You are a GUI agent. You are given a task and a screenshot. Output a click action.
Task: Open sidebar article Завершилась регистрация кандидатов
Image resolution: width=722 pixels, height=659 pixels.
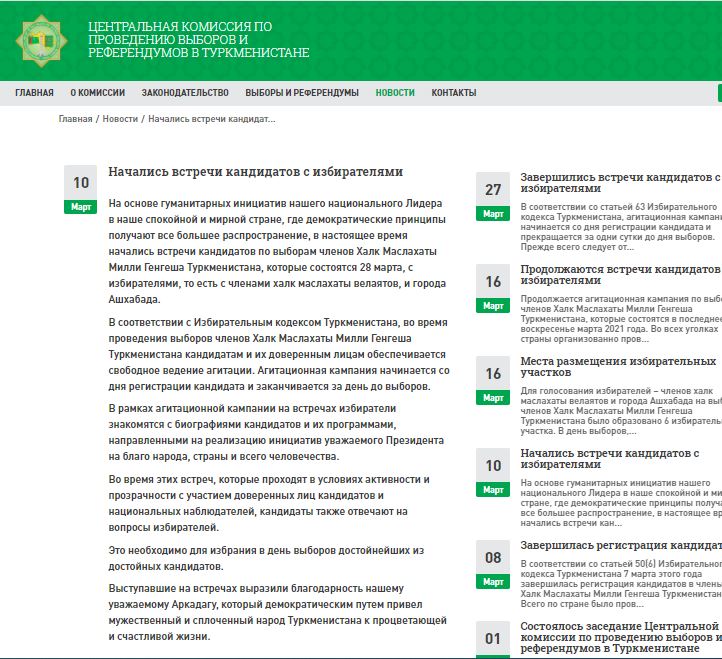pos(621,546)
